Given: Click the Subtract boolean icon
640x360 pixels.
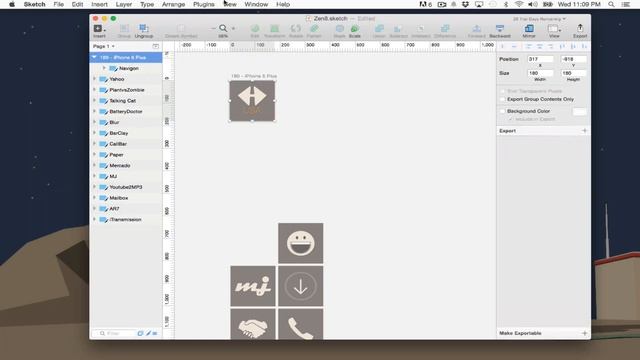Looking at the screenshot, I should (x=398, y=29).
